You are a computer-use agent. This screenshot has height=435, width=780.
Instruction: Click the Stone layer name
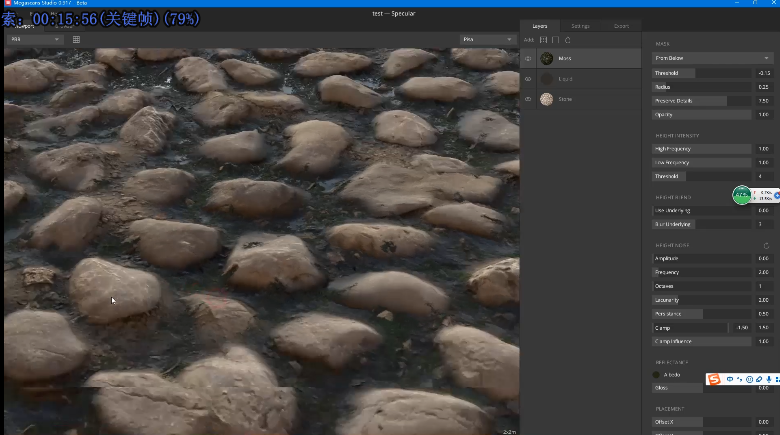tap(565, 99)
